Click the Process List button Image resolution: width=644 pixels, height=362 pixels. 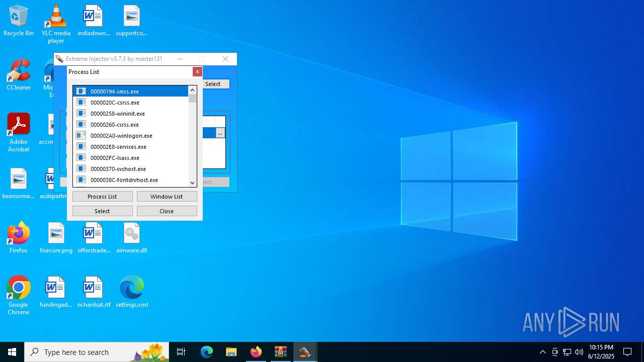pos(102,197)
